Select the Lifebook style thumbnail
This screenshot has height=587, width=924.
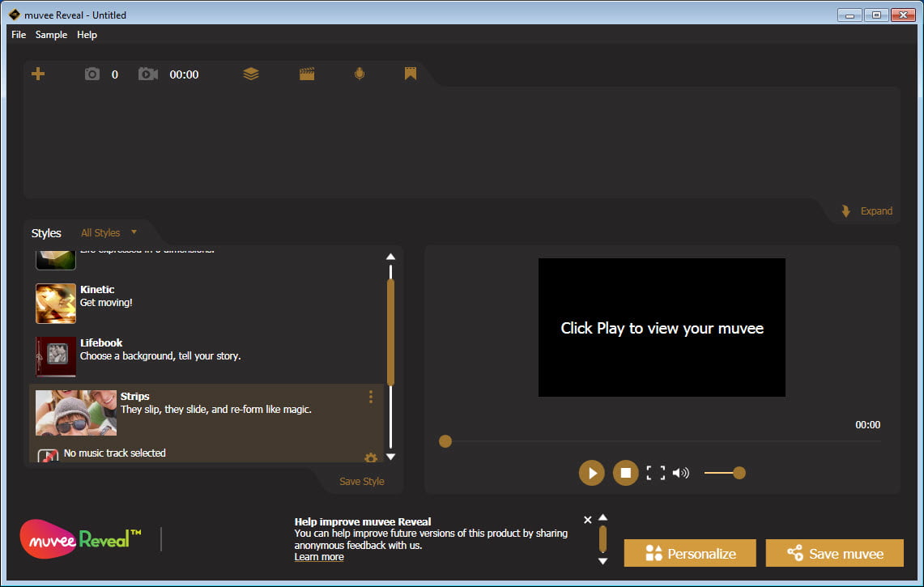point(56,356)
